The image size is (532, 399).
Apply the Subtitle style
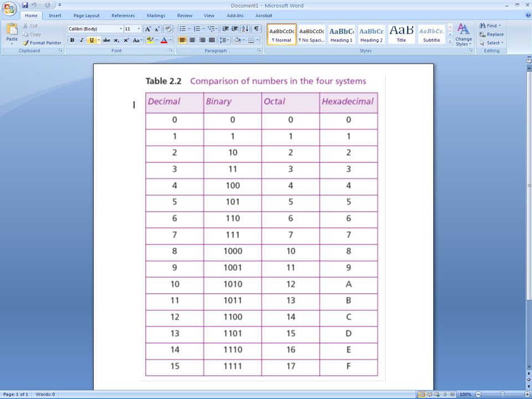(x=431, y=34)
